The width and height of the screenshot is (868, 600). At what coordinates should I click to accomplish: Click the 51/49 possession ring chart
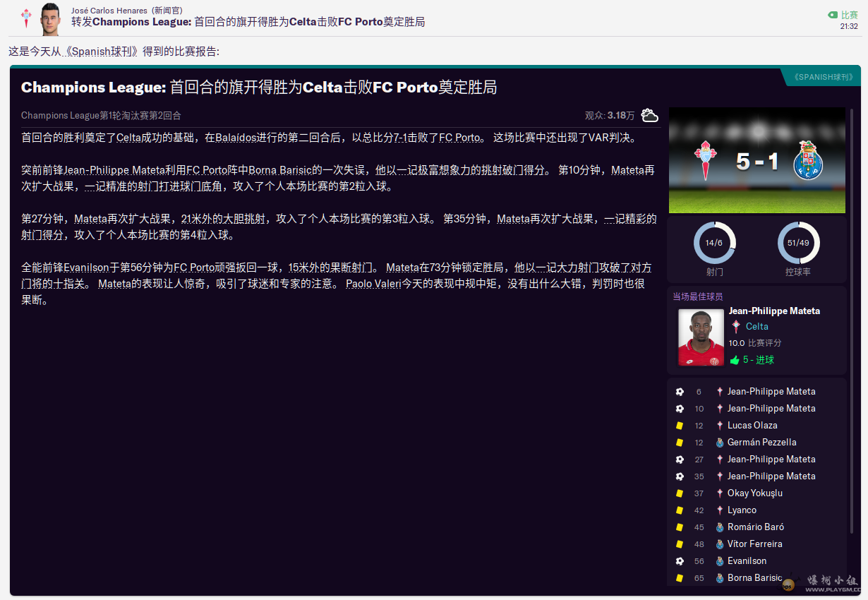pos(798,243)
